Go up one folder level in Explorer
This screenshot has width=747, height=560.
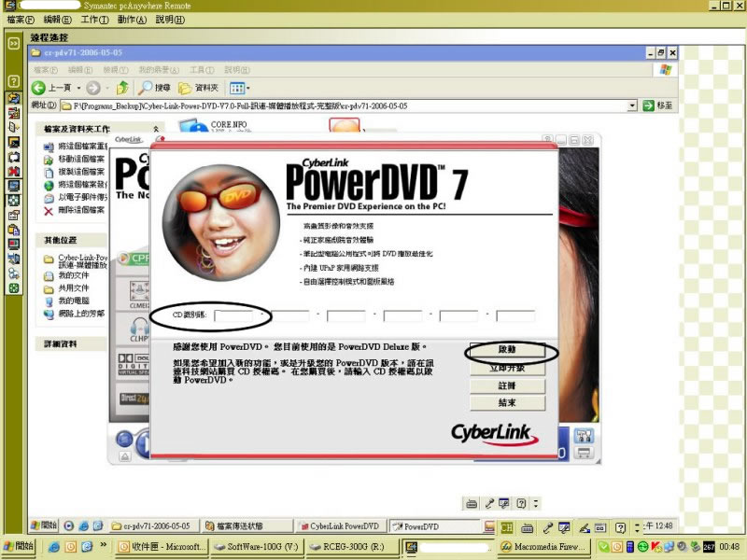pyautogui.click(x=123, y=88)
